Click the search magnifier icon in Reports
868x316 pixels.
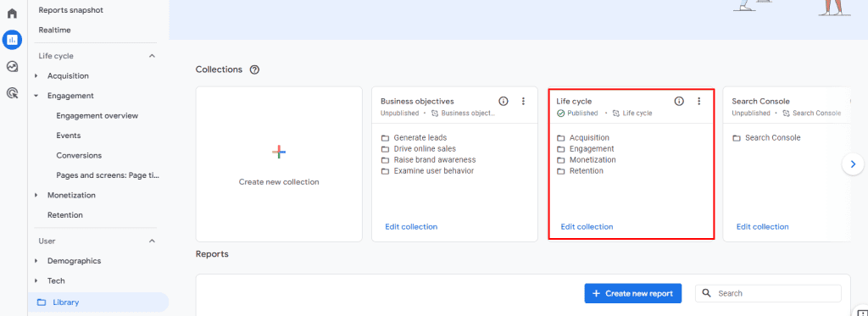tap(706, 293)
